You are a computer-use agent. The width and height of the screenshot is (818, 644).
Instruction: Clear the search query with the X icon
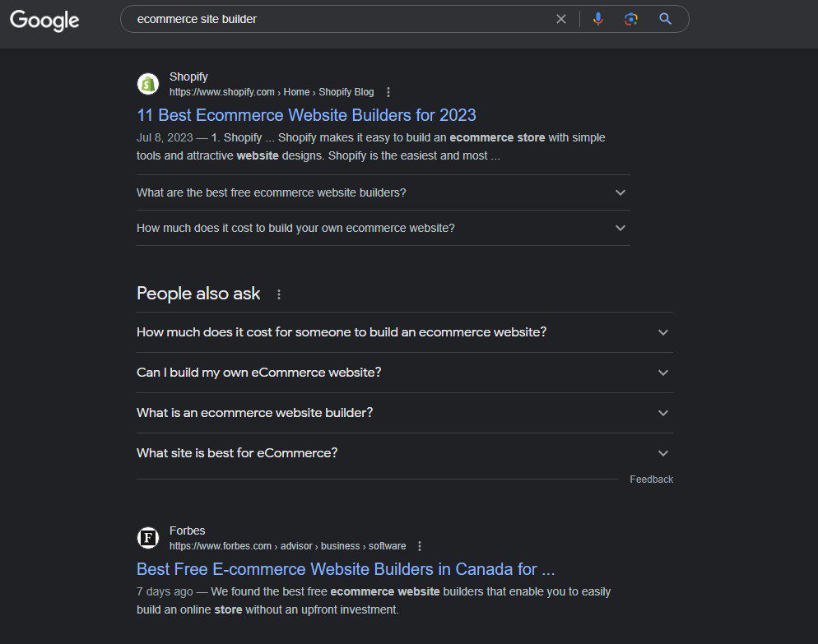point(561,18)
